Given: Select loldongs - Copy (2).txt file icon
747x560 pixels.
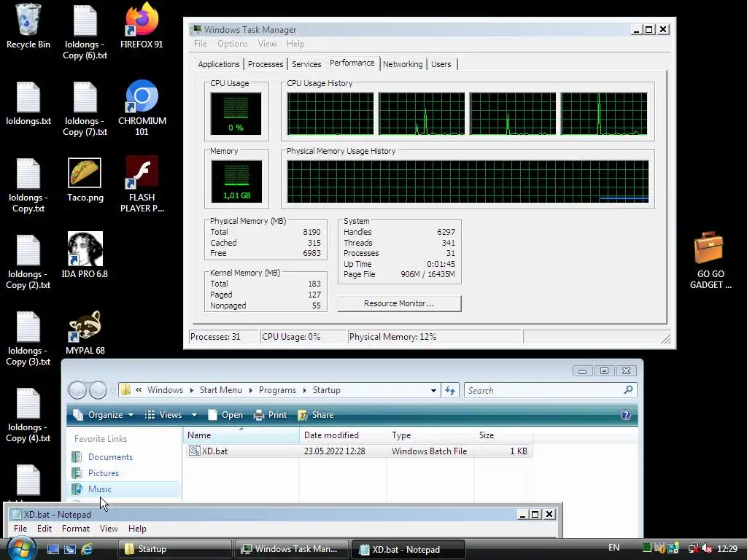Looking at the screenshot, I should point(28,262).
